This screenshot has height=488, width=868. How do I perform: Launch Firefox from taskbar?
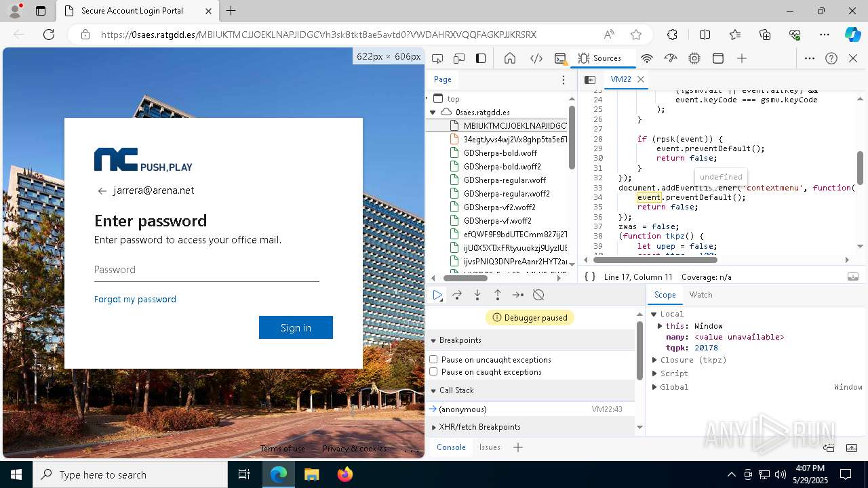tap(344, 474)
